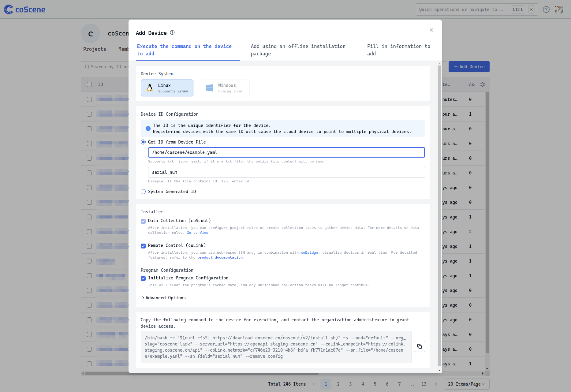571x392 pixels.
Task: Click the coScene logo in header
Action: 24,9
